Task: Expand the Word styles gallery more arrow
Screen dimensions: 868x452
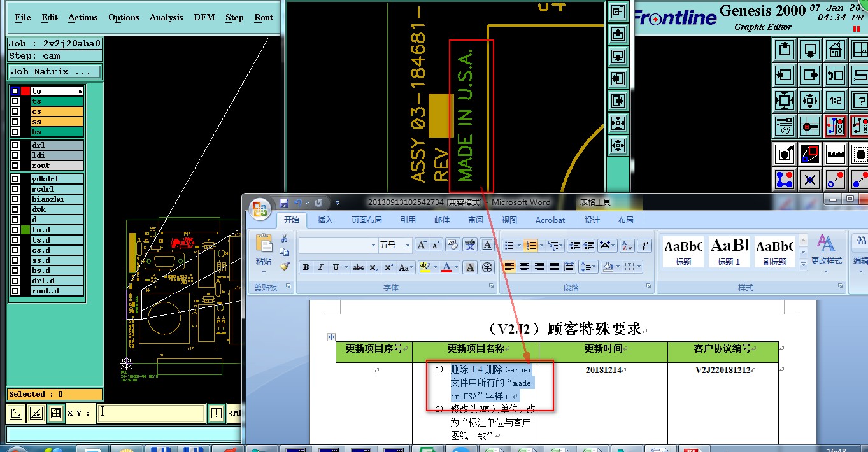Action: 802,264
